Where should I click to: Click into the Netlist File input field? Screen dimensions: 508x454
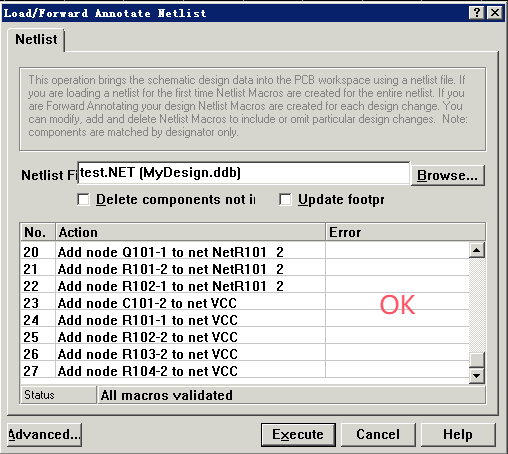pyautogui.click(x=243, y=173)
